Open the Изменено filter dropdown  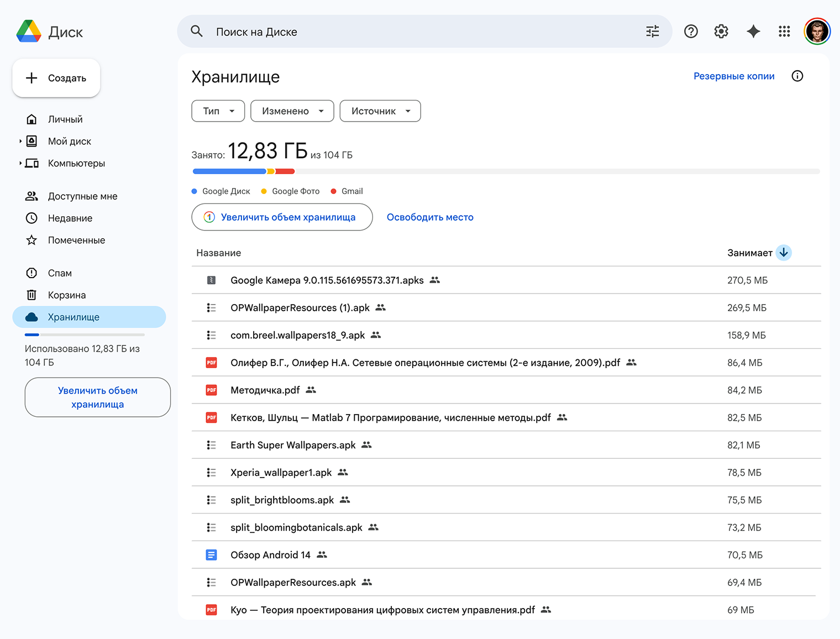[292, 111]
